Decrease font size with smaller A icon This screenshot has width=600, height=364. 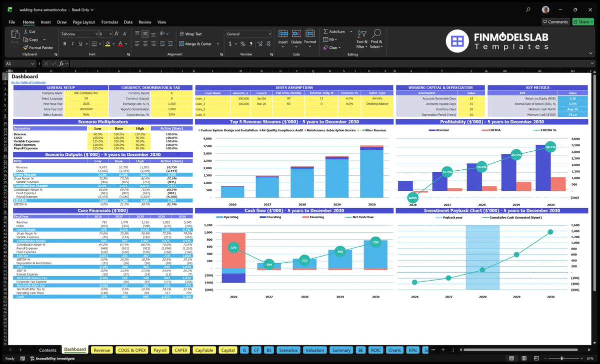point(124,34)
